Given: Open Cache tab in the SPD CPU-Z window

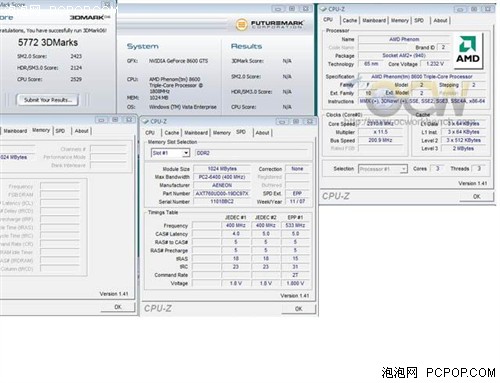Looking at the screenshot, I should [171, 133].
